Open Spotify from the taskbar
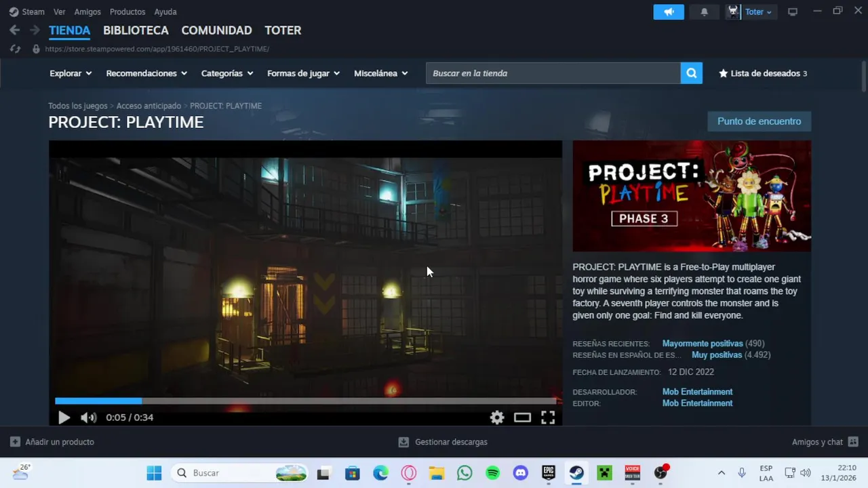The height and width of the screenshot is (488, 868). 492,473
